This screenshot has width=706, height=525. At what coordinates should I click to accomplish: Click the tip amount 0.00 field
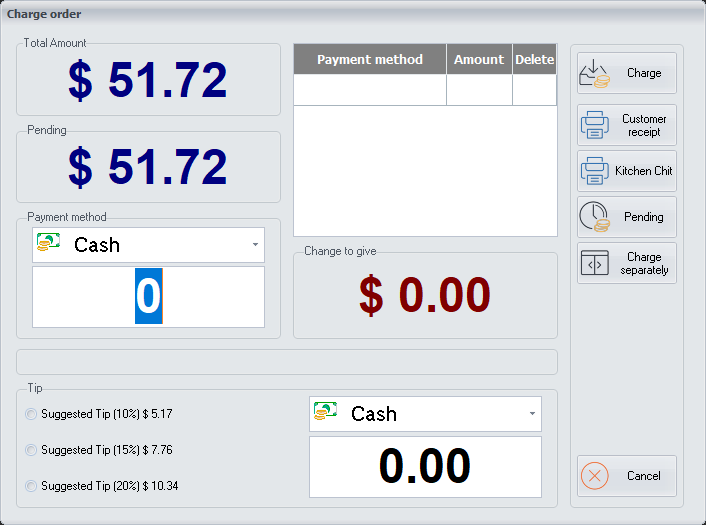pos(425,467)
